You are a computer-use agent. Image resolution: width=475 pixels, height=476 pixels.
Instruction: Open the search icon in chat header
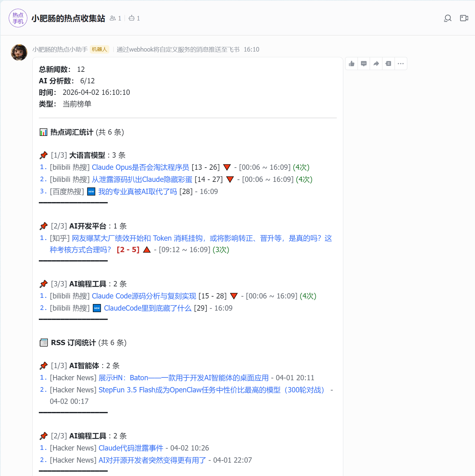click(x=447, y=18)
